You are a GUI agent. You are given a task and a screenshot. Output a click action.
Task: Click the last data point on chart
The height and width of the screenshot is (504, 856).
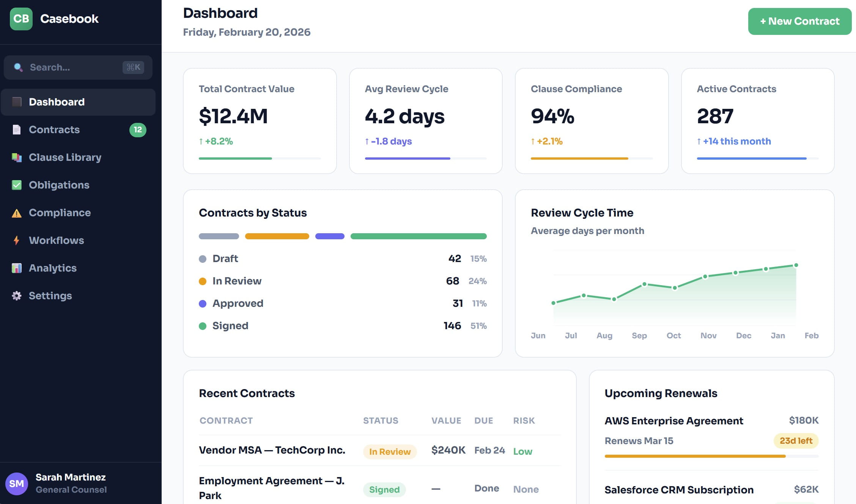pyautogui.click(x=796, y=265)
